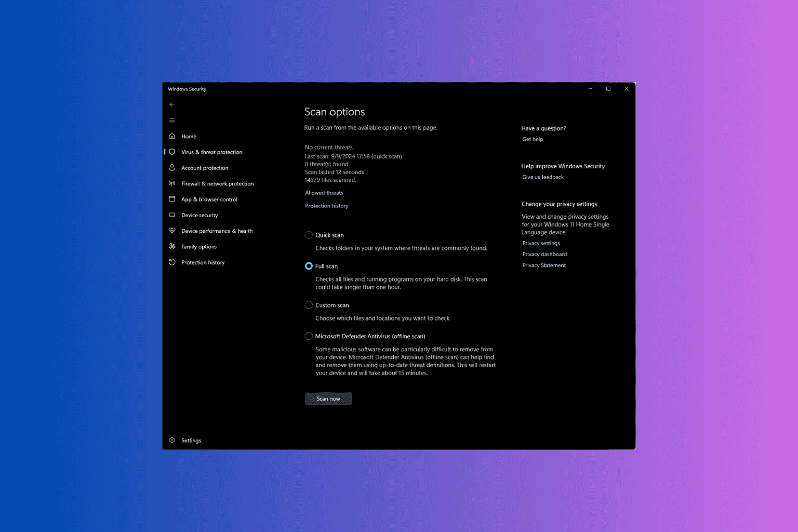Open Protection history link under scan results
The height and width of the screenshot is (532, 798).
tap(327, 206)
